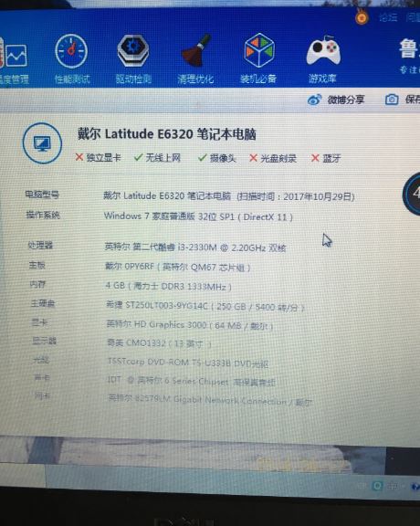Click the 光盘刻录 status indicator

point(273,158)
